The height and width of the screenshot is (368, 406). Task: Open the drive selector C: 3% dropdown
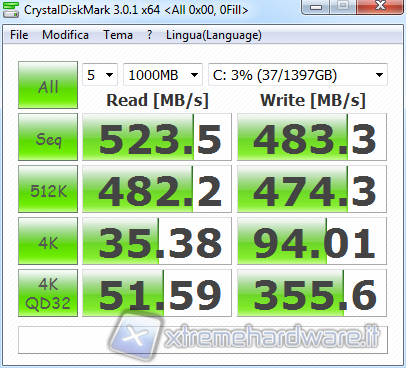(x=298, y=75)
